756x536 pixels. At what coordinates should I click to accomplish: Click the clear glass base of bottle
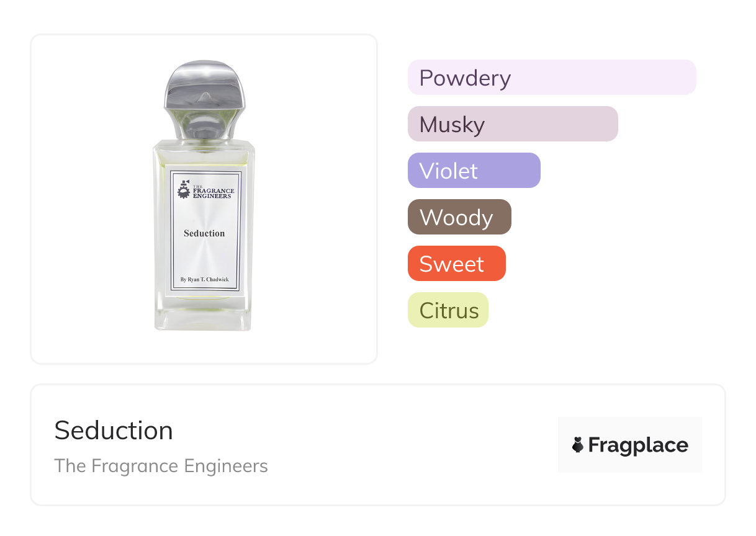[x=204, y=319]
